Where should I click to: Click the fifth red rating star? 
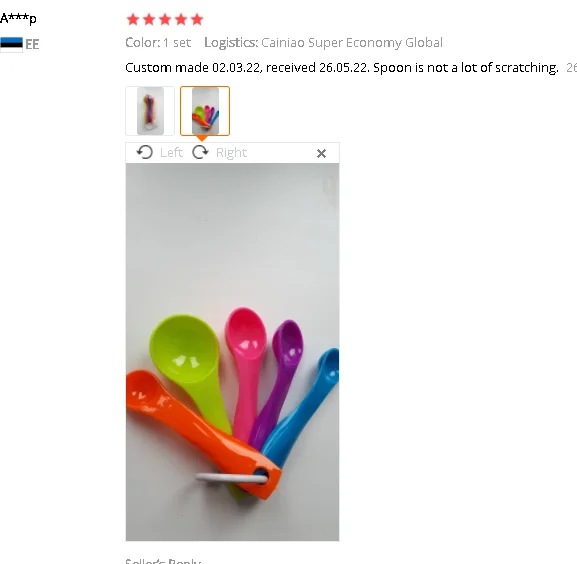[x=197, y=19]
